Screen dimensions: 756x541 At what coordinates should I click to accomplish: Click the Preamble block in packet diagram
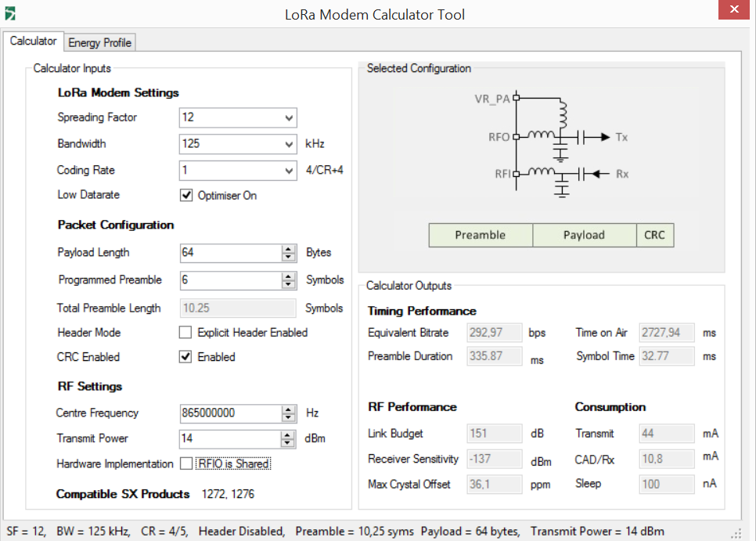481,236
